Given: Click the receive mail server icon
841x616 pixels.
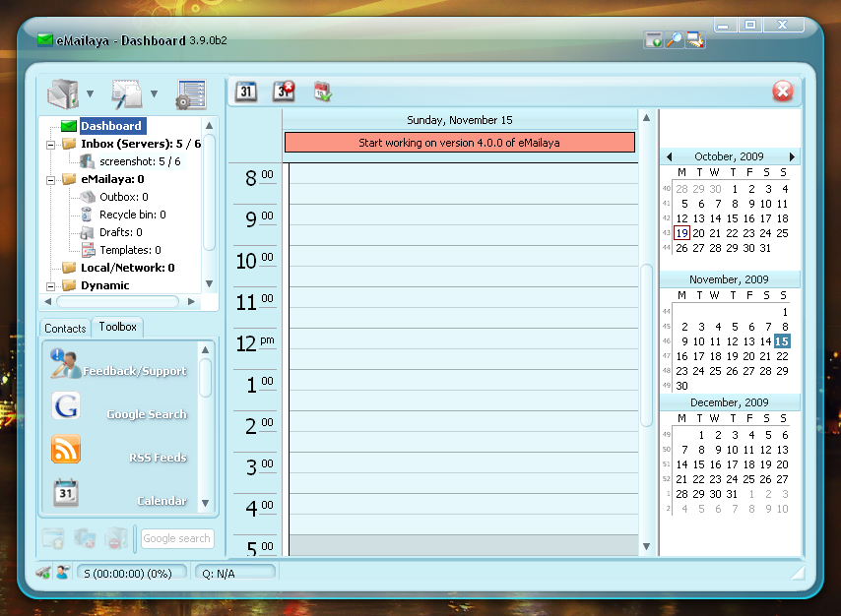Looking at the screenshot, I should (63, 93).
